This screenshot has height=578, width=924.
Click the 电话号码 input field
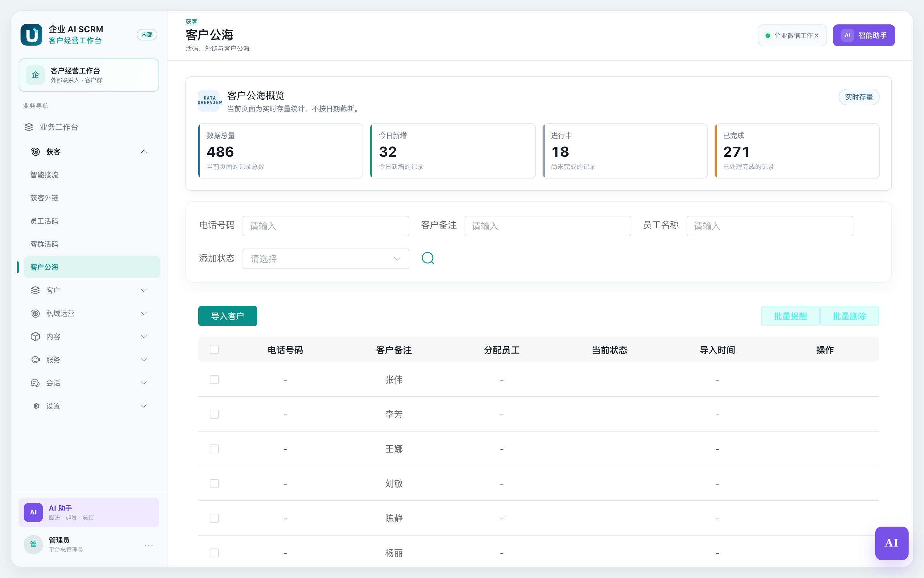326,226
